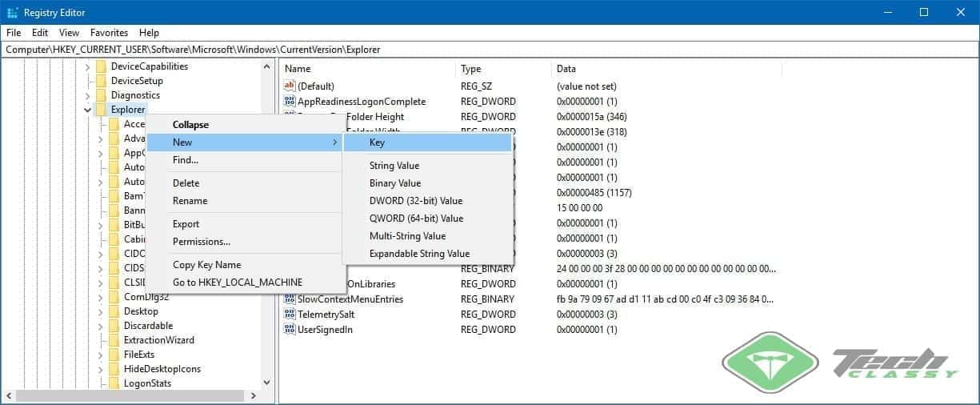Image resolution: width=980 pixels, height=405 pixels.
Task: Click the UserSignedIn value icon
Action: [x=290, y=330]
